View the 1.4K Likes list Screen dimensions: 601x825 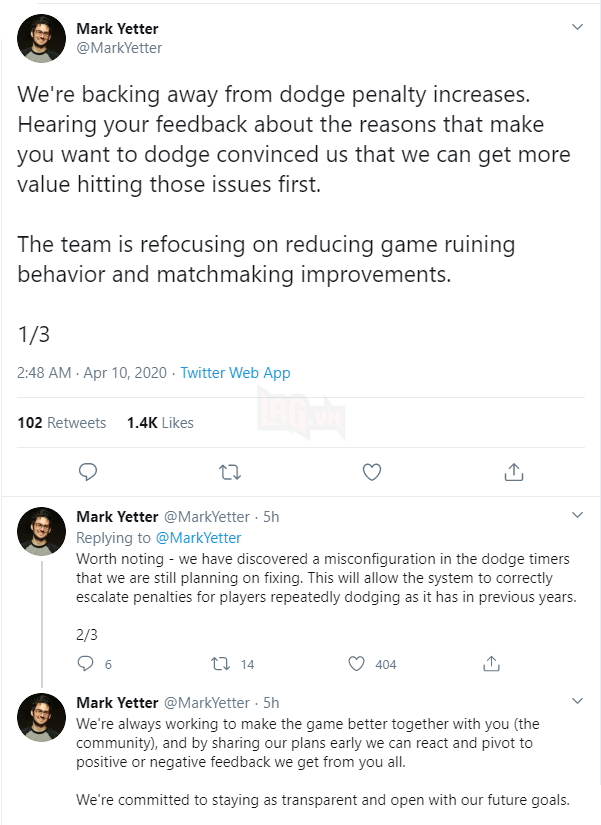159,422
